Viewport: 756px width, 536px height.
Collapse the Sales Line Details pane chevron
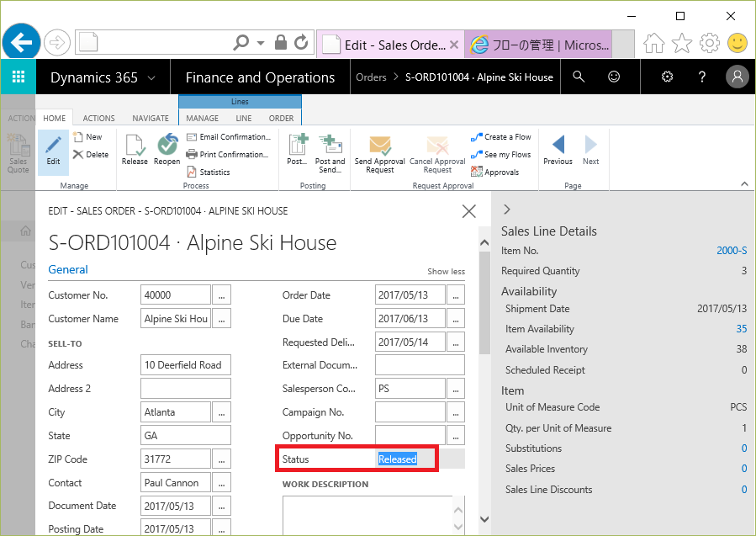click(506, 210)
